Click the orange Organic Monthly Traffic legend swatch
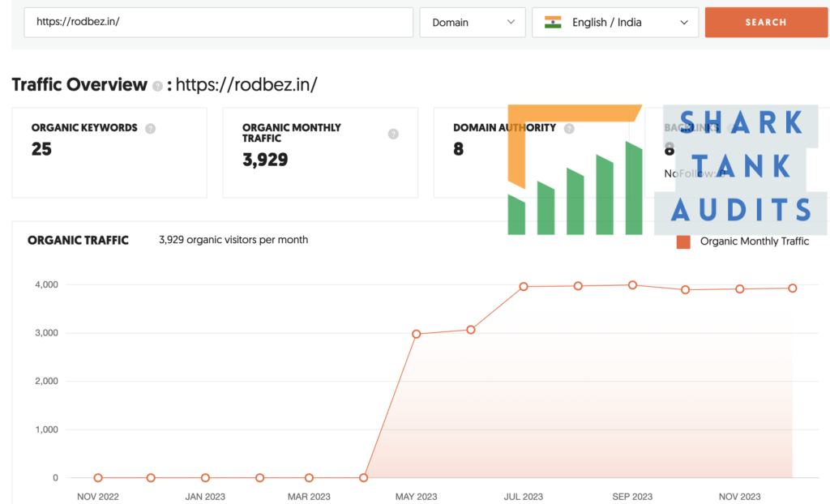 [682, 241]
